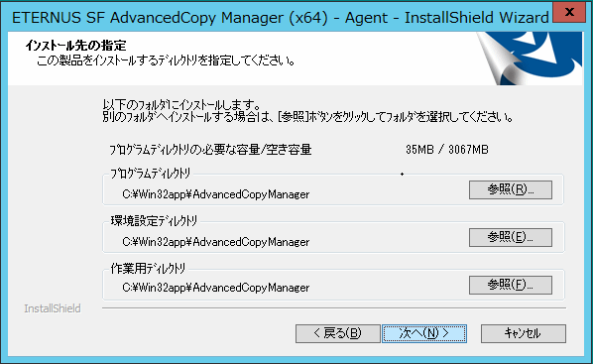Click the 参照(R) browse button for program directory
Image resolution: width=593 pixels, height=364 pixels.
click(510, 189)
